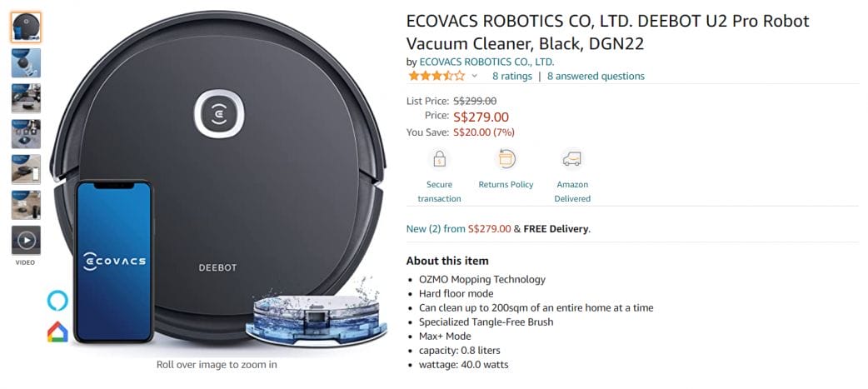Click the ECOVACS logo button on the robot
Viewport: 868px width, 389px height.
[x=219, y=113]
